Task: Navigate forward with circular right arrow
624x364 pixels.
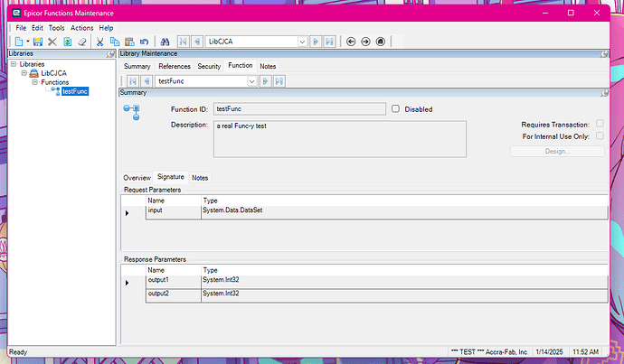Action: coord(365,42)
